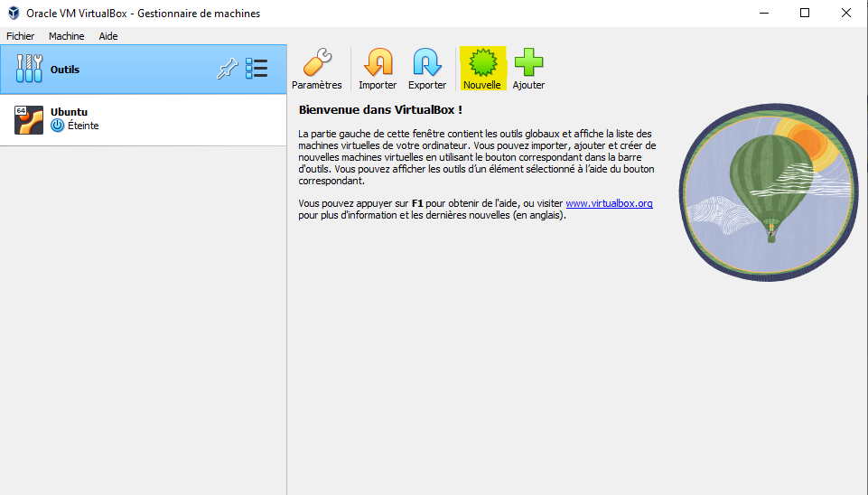The image size is (868, 495).
Task: Open Paramètres with the wrench icon
Action: [x=316, y=63]
